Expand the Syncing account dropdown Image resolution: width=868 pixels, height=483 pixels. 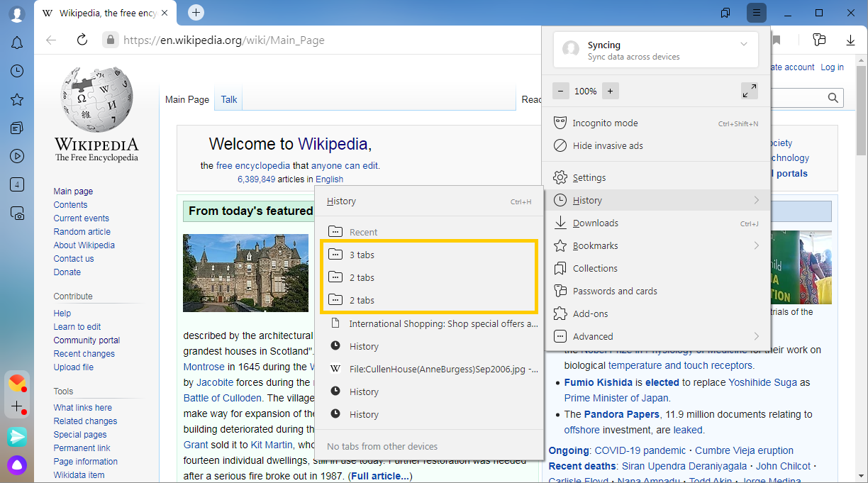click(743, 44)
